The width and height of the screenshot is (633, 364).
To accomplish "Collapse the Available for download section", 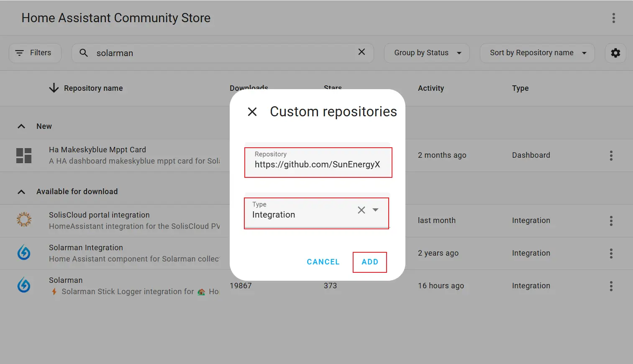I will (21, 192).
